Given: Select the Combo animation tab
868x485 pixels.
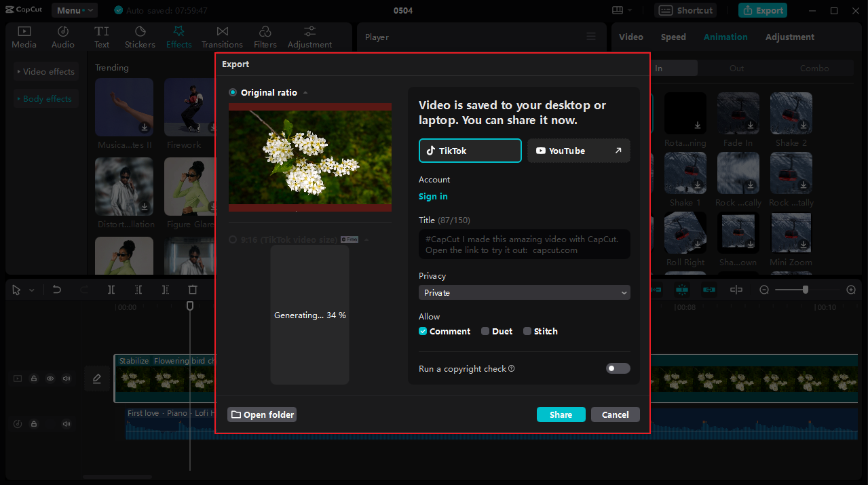Looking at the screenshot, I should pos(814,68).
